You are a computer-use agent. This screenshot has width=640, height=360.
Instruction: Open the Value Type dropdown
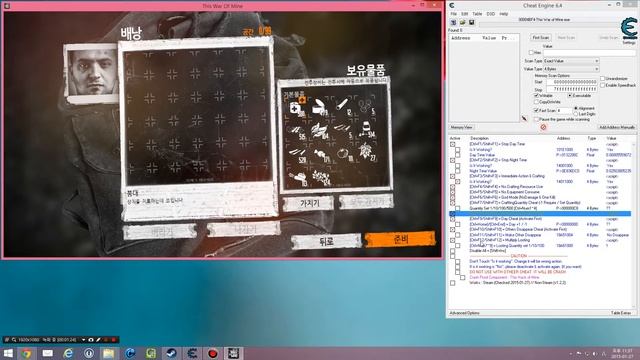pos(571,69)
